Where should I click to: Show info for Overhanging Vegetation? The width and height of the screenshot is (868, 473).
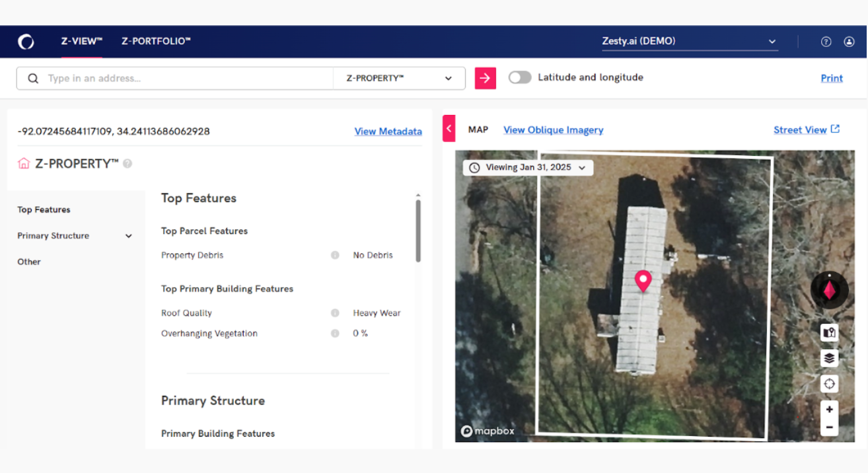(335, 334)
